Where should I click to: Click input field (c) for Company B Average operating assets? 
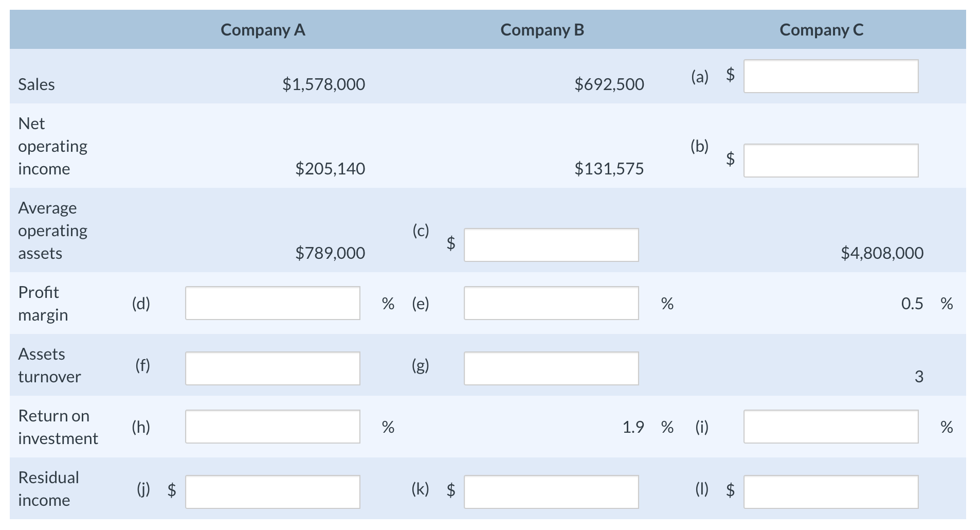[x=550, y=244]
